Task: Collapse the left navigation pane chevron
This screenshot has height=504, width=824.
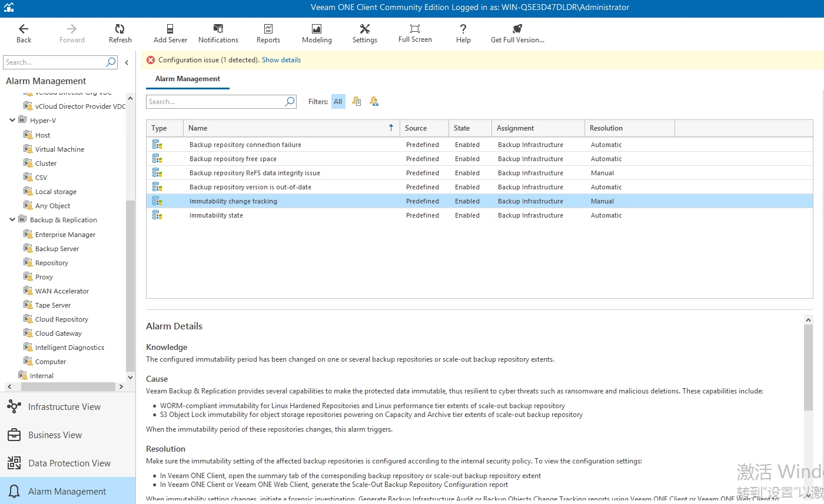Action: click(x=127, y=62)
